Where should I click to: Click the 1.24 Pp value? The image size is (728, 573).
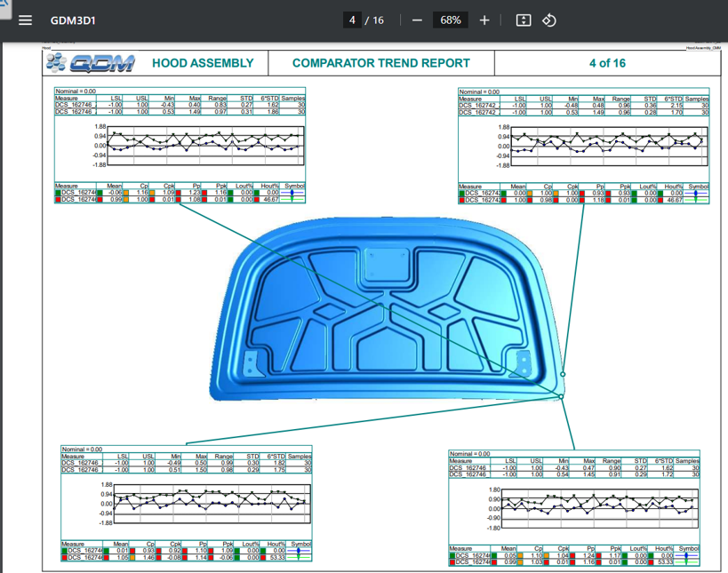588,555
